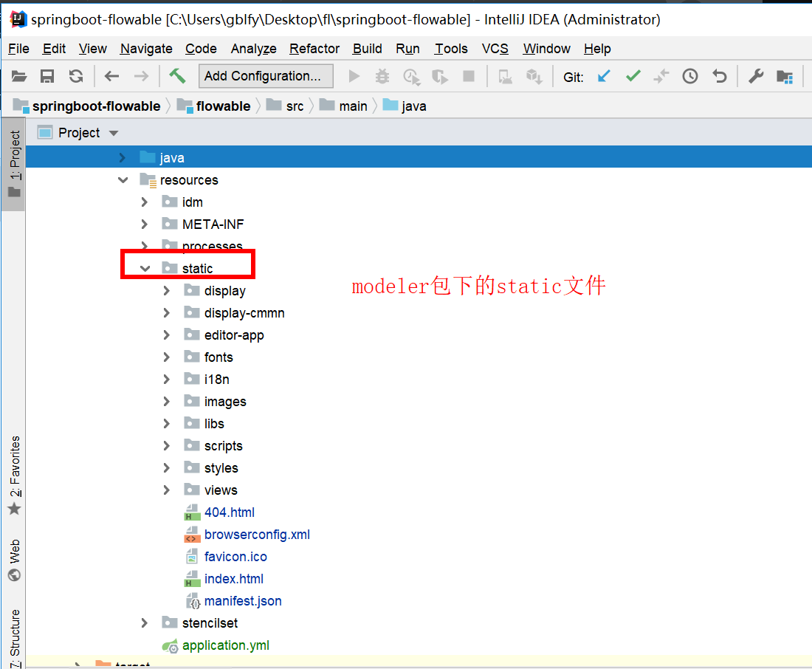Select the styles folder
The image size is (812, 669).
tap(221, 468)
